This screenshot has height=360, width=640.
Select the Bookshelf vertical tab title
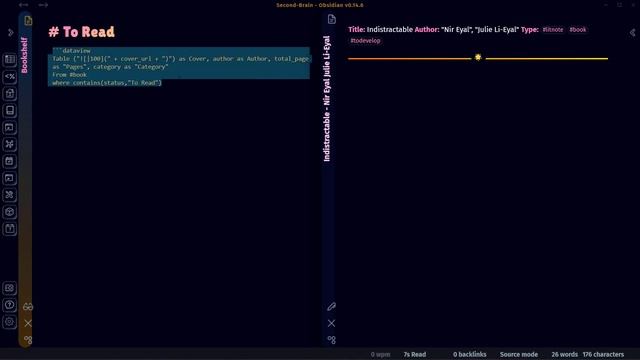tap(24, 55)
